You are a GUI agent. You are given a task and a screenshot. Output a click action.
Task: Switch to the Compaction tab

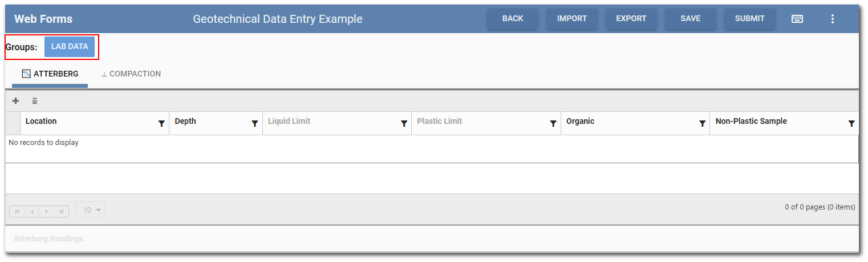pyautogui.click(x=131, y=74)
